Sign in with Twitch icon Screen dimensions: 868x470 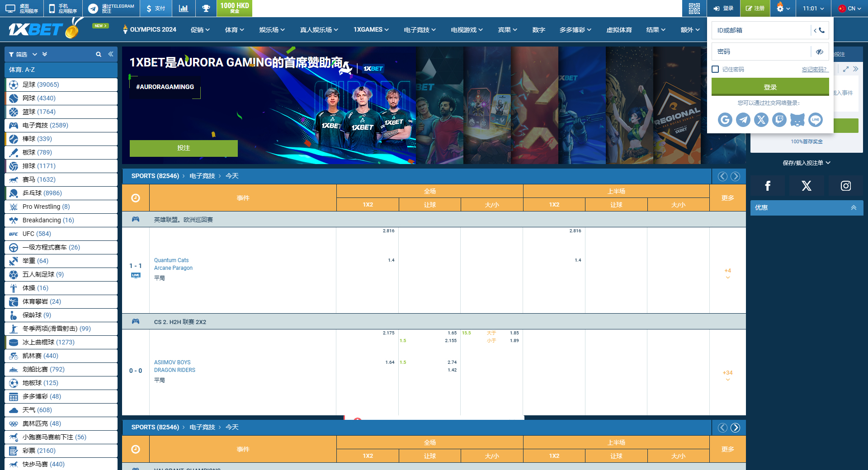pyautogui.click(x=779, y=120)
